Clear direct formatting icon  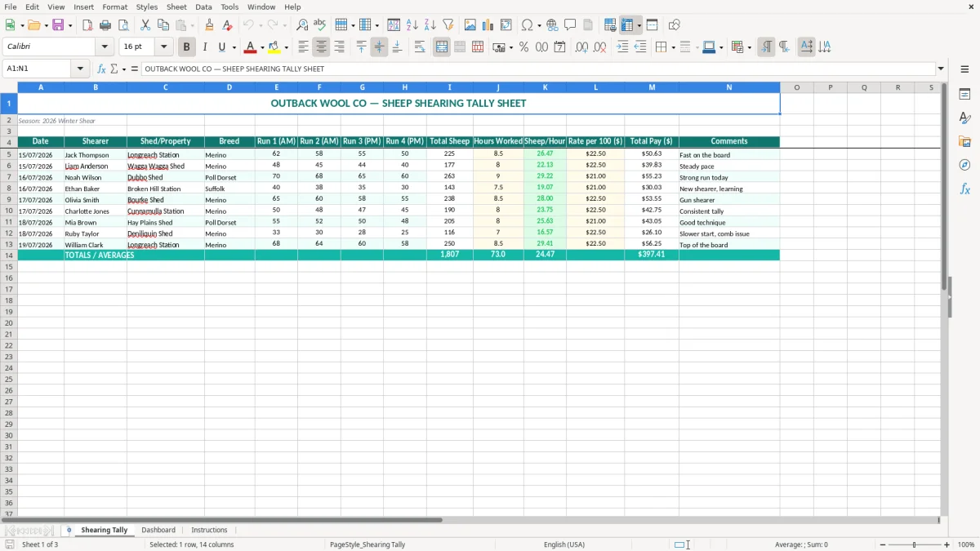pos(227,25)
